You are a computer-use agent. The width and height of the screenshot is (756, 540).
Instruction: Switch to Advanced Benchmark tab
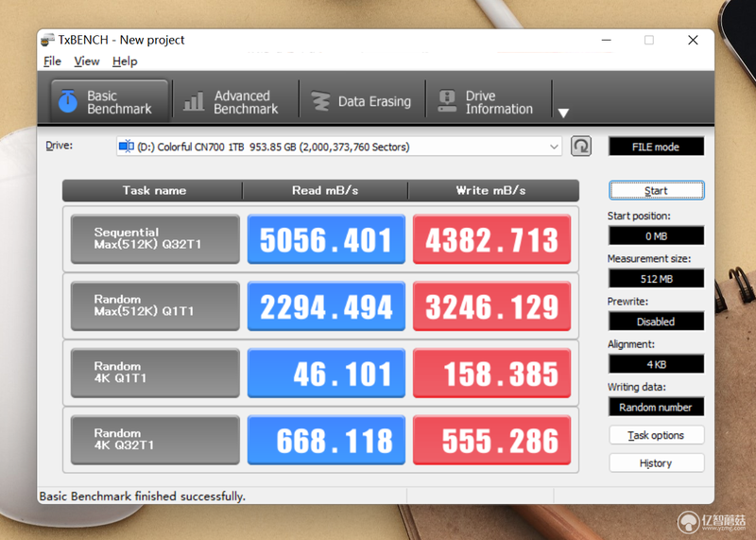(x=235, y=101)
